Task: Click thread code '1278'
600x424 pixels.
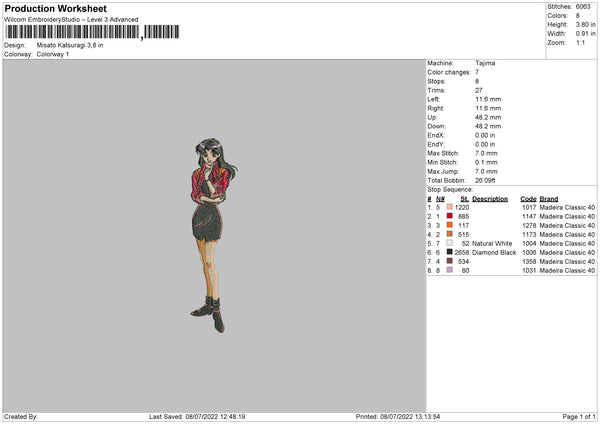Action: tap(529, 225)
